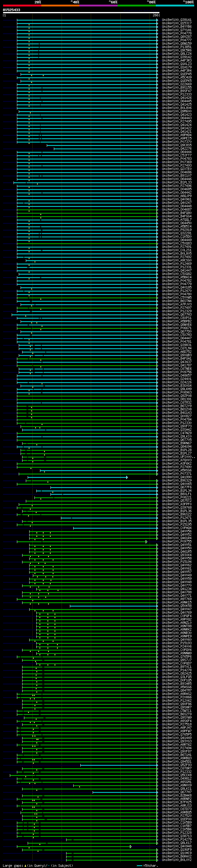Open hit UniRef100_Q153I7
This screenshot has width=197, height=868.
pyautogui.click(x=176, y=23)
